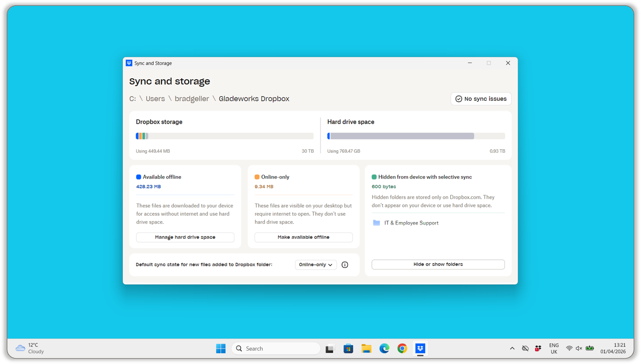
Task: Click the 428.23 MB offline size value
Action: [148, 186]
